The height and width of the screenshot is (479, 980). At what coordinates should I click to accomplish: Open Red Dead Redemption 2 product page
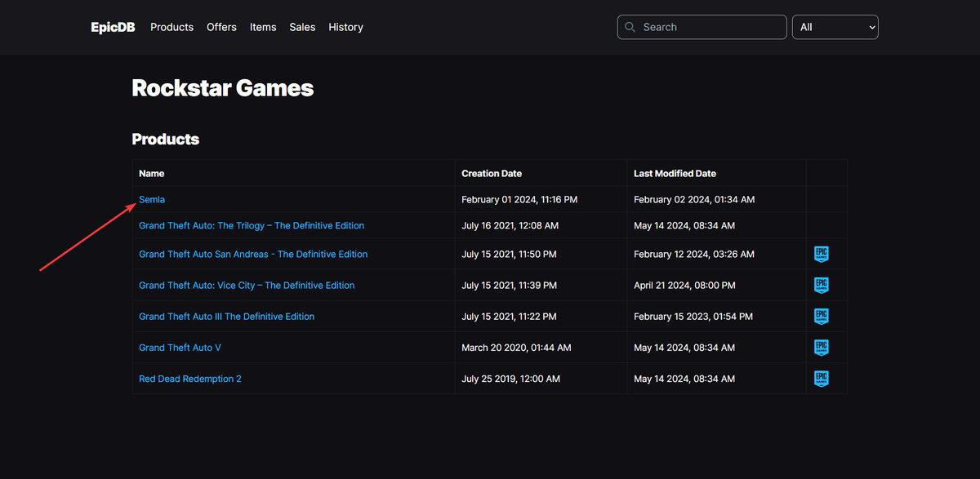[x=190, y=378]
